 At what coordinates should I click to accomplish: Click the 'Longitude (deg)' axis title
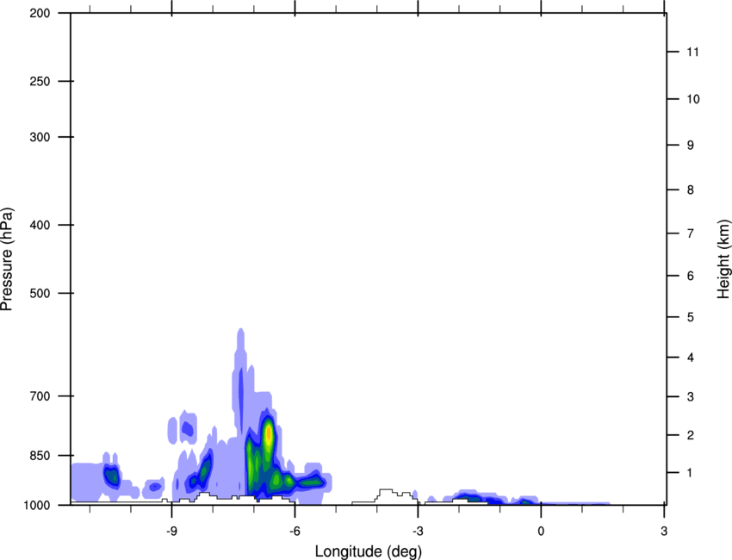click(369, 551)
